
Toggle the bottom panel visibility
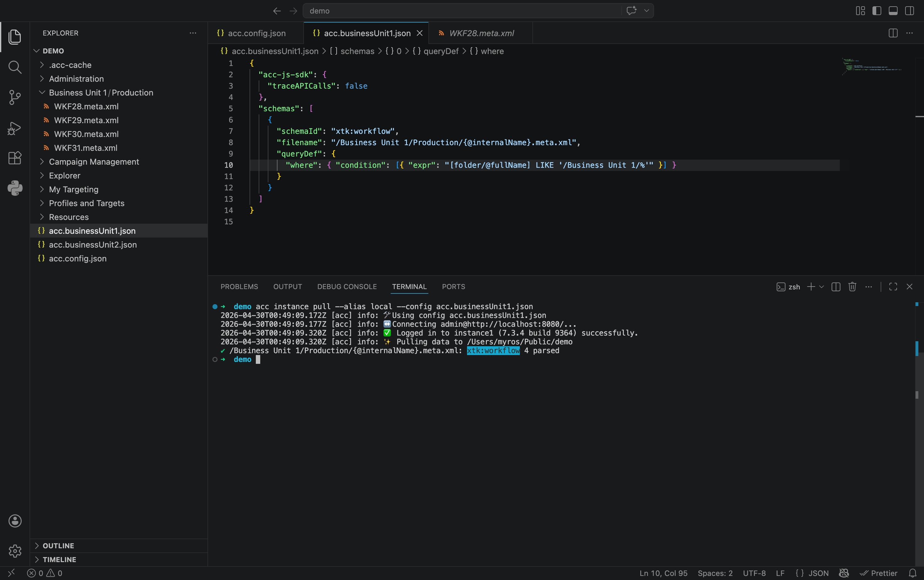pyautogui.click(x=893, y=11)
